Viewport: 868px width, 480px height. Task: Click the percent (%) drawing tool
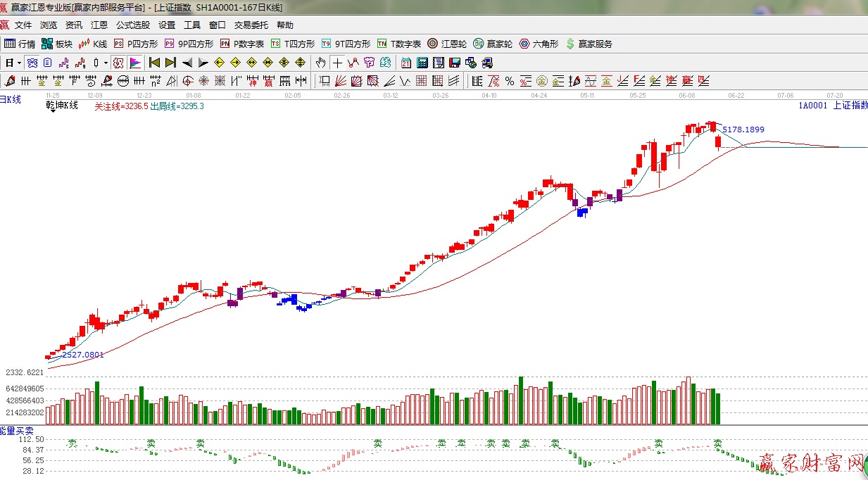[x=509, y=80]
